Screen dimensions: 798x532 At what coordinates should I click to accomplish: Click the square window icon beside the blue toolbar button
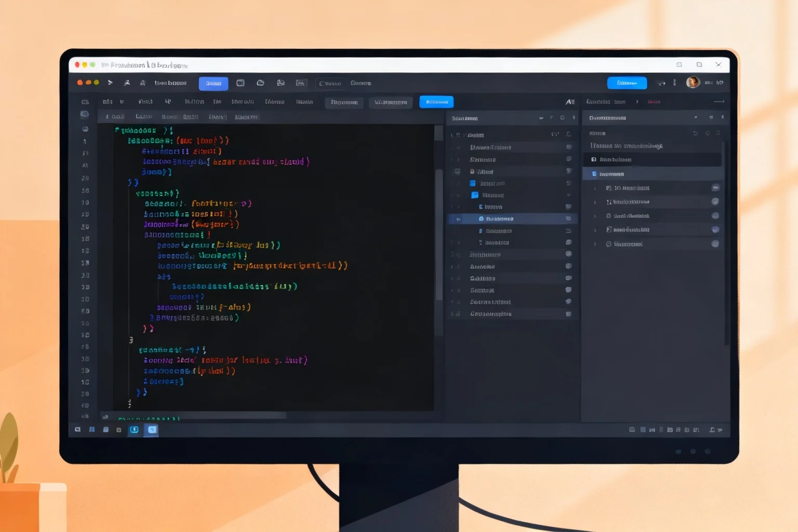241,83
